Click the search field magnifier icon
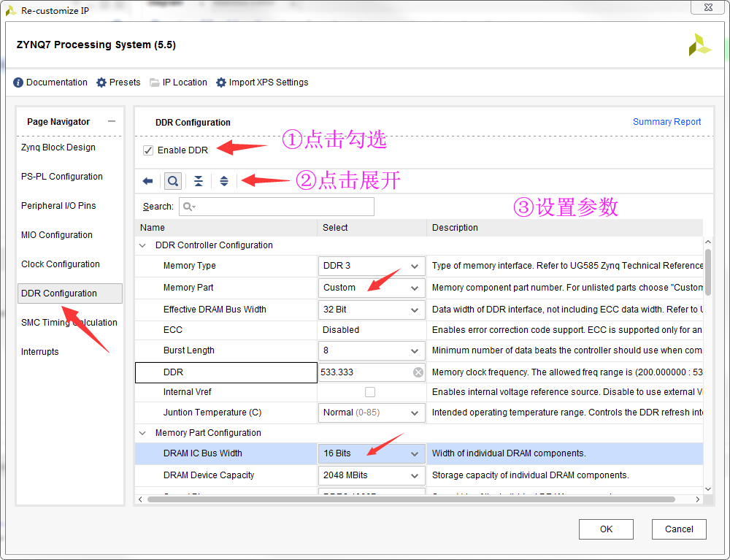Viewport: 730px width, 560px height. coord(188,207)
